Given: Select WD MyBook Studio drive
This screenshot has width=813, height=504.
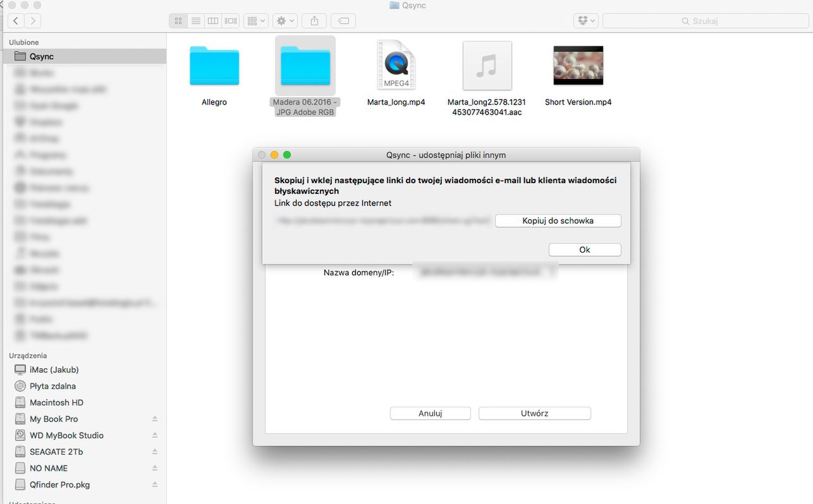Looking at the screenshot, I should pyautogui.click(x=85, y=435).
